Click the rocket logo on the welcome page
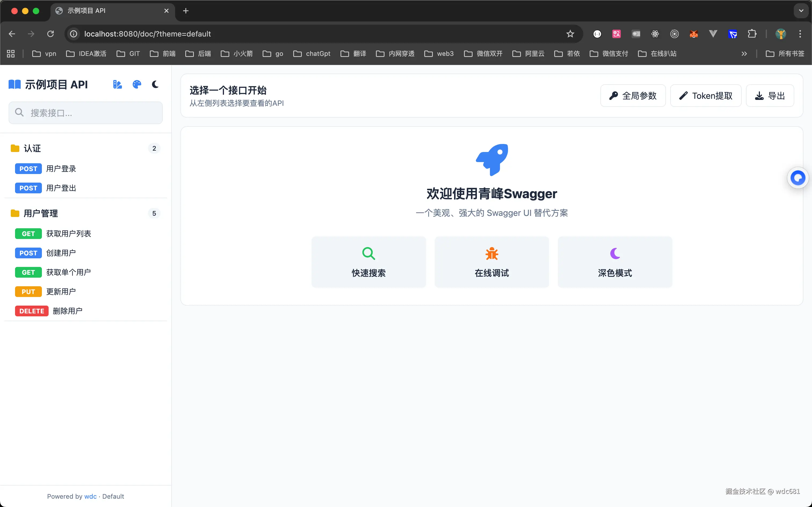This screenshot has width=812, height=507. (x=491, y=160)
